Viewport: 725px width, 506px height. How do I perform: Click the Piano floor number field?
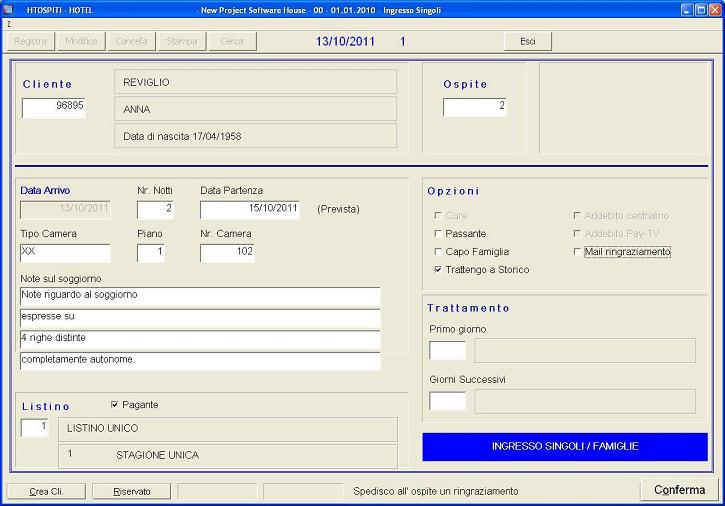(x=150, y=252)
